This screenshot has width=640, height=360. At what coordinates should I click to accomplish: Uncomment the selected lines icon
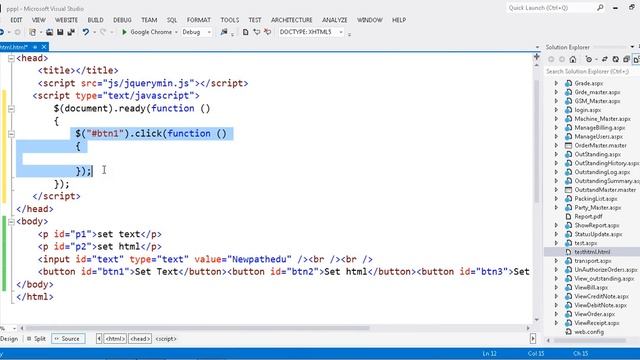coord(267,32)
